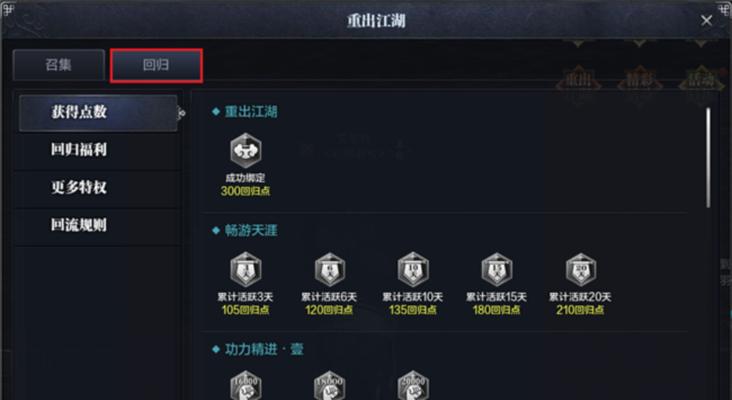Close the 重出江湖 window
The image size is (732, 400).
click(706, 20)
